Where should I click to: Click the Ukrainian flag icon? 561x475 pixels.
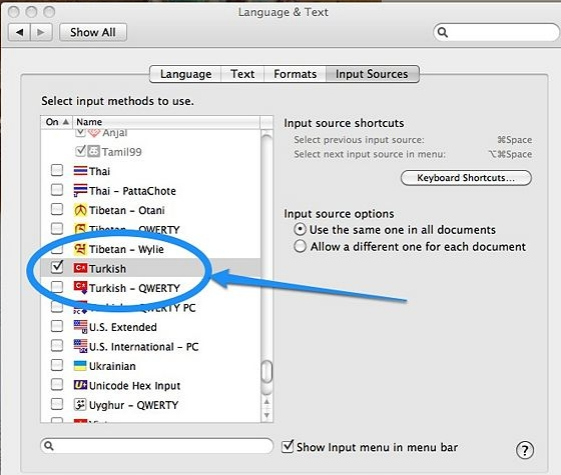(x=81, y=366)
